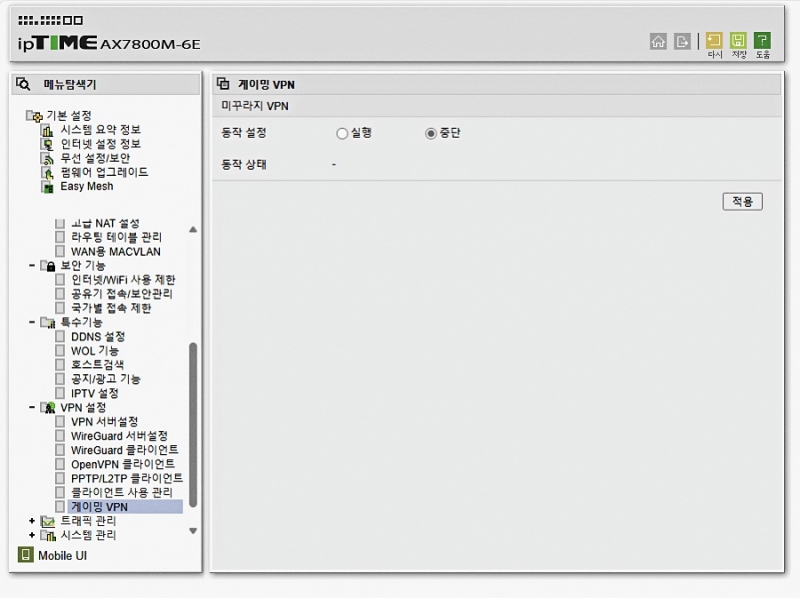Expand the 시스템 관리 tree section
Image resolution: width=800 pixels, height=598 pixels.
pyautogui.click(x=32, y=535)
